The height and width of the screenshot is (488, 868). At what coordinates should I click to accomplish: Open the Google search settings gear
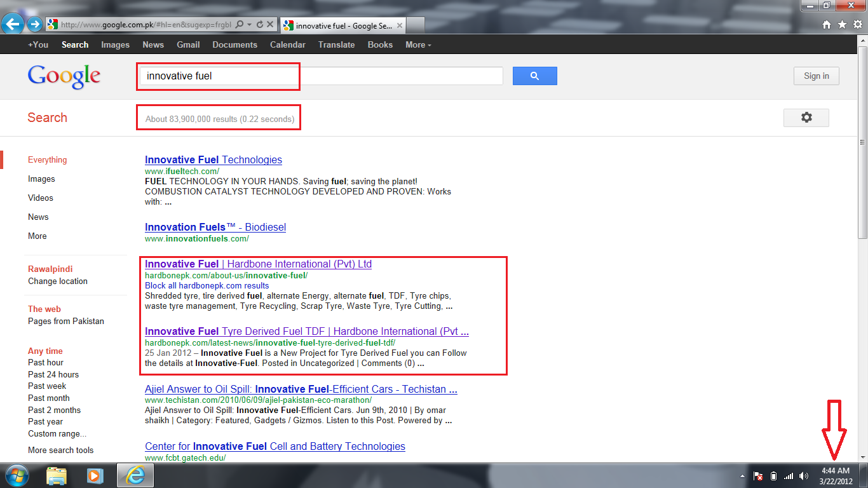[806, 118]
